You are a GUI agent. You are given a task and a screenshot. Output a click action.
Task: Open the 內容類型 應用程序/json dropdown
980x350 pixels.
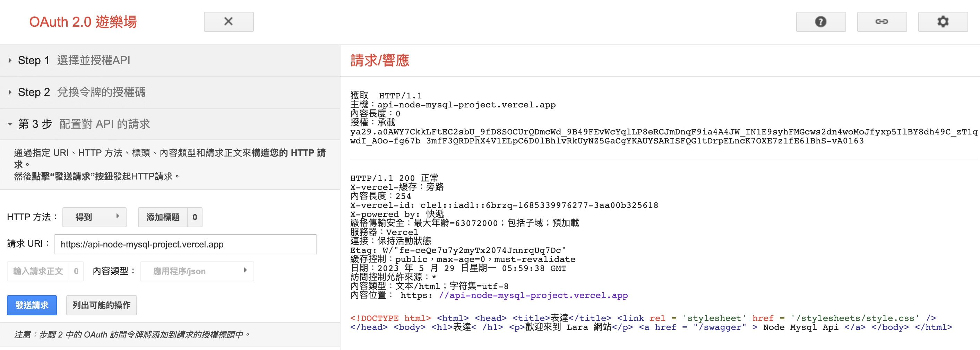(196, 271)
